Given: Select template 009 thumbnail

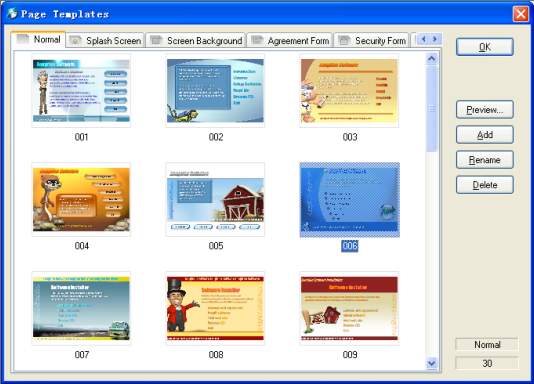Looking at the screenshot, I should coord(349,308).
